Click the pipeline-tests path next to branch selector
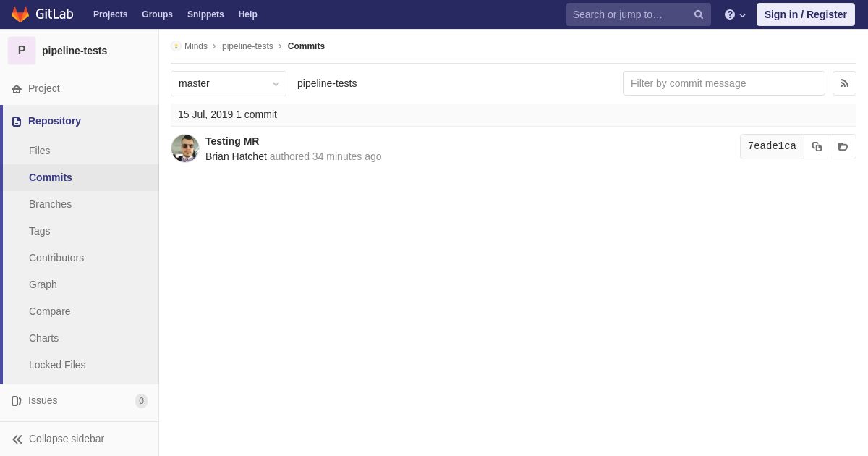This screenshot has width=868, height=456. point(327,83)
